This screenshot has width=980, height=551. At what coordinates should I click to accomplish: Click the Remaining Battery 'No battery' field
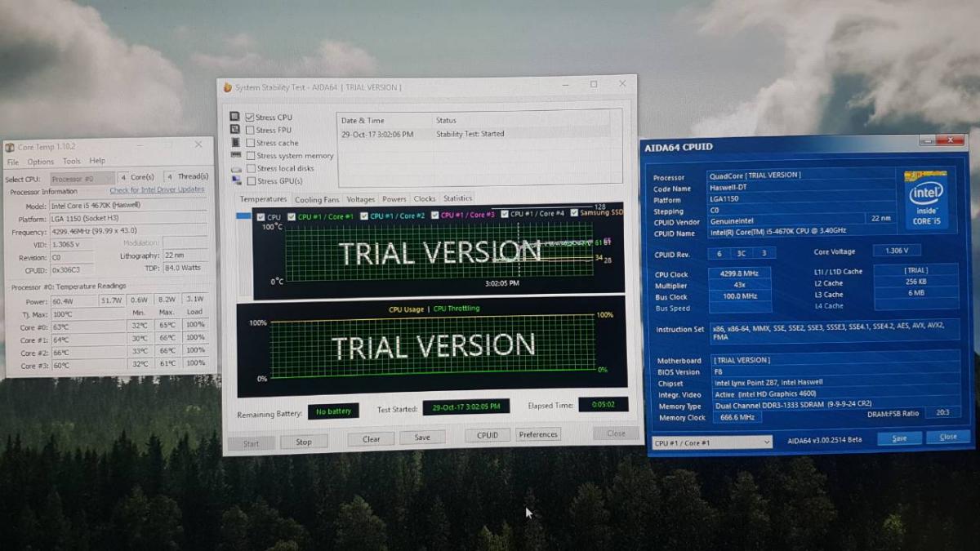click(x=333, y=411)
